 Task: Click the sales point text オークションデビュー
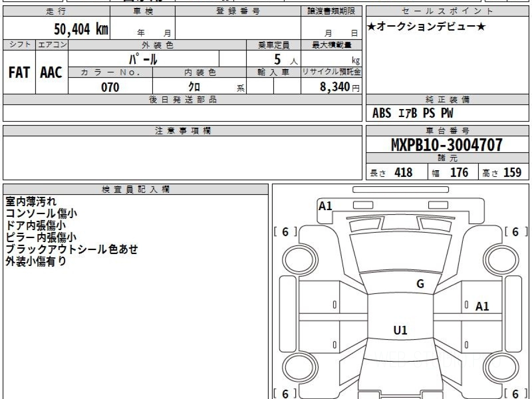pos(426,27)
